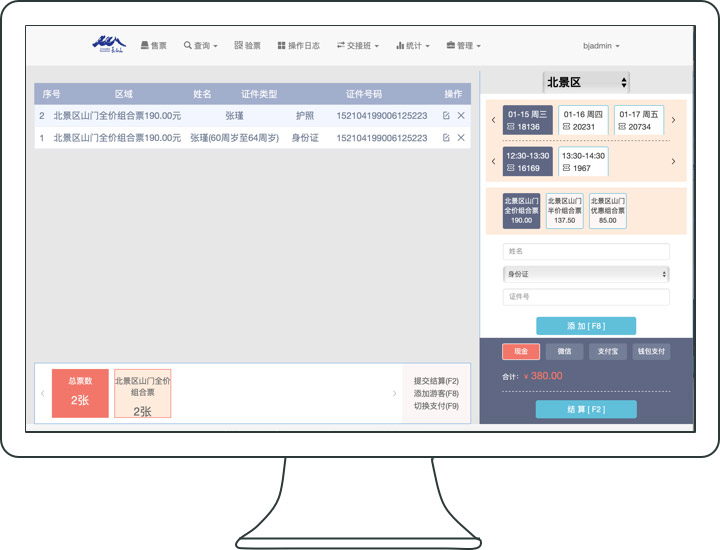Click the 姓名 name input field

[586, 251]
